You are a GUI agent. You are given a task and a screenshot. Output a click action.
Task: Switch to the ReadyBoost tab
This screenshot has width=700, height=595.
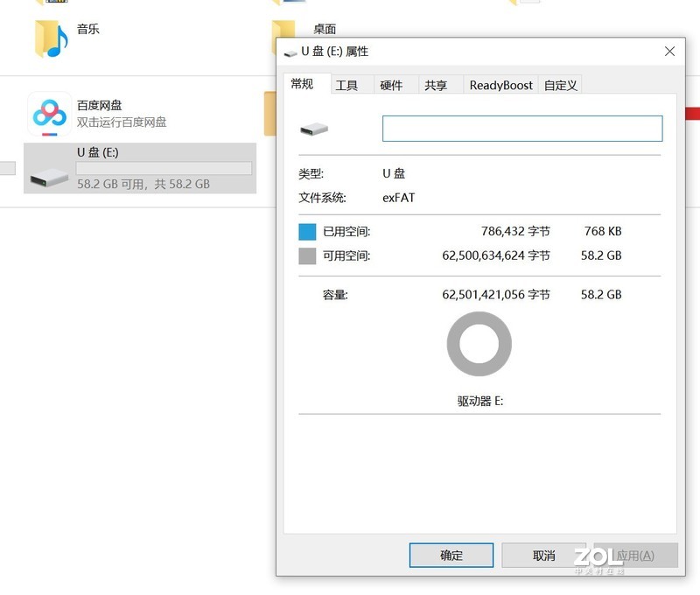pyautogui.click(x=500, y=84)
